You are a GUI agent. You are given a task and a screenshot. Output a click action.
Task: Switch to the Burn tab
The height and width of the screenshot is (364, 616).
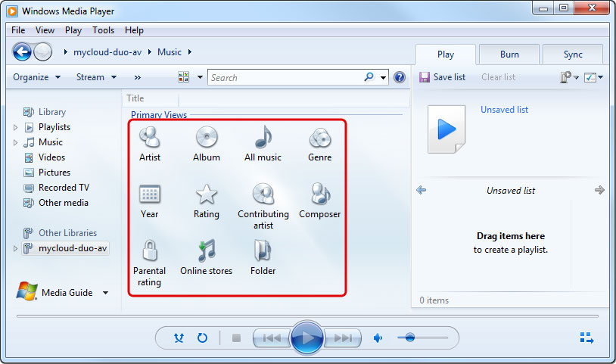click(x=509, y=54)
